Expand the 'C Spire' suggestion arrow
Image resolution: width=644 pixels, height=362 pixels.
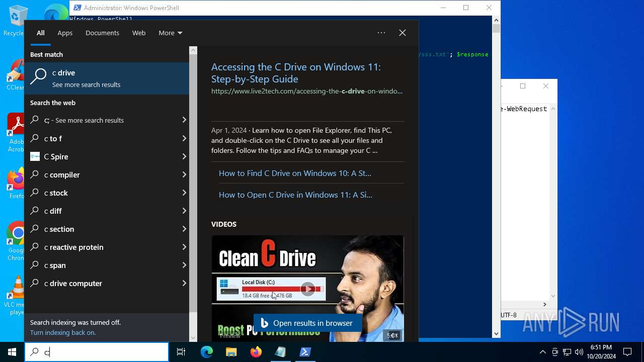pyautogui.click(x=184, y=156)
